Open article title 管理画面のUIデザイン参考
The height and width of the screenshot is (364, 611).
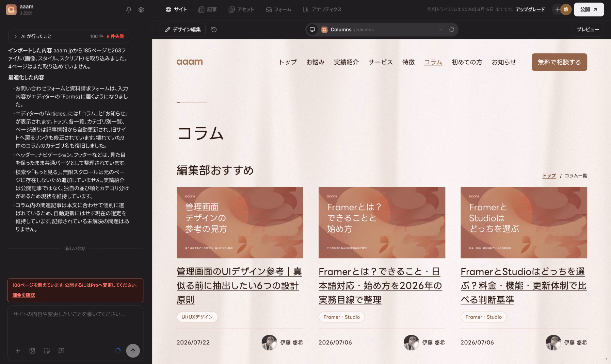pos(239,285)
